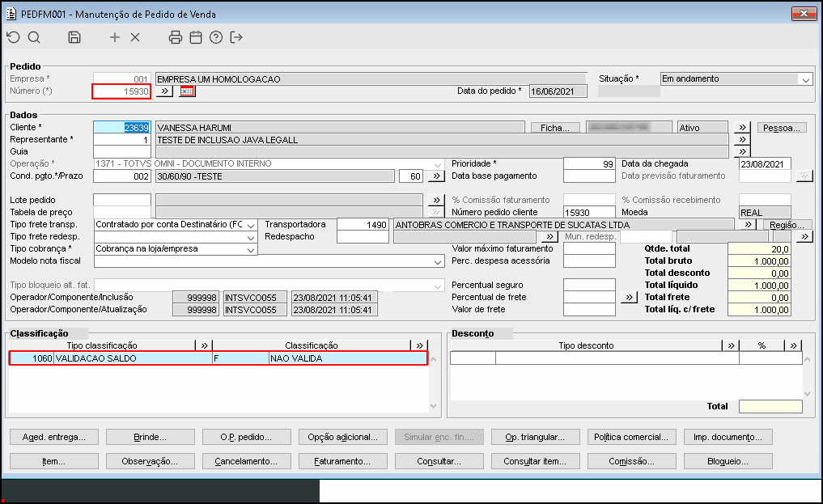The width and height of the screenshot is (823, 504).
Task: Click the Pessoa... button
Action: [783, 128]
